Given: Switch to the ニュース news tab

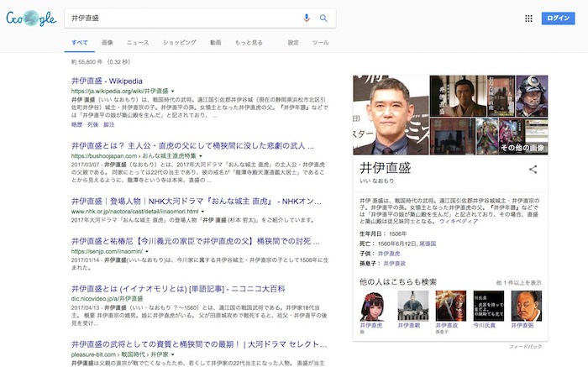Looking at the screenshot, I should (138, 42).
